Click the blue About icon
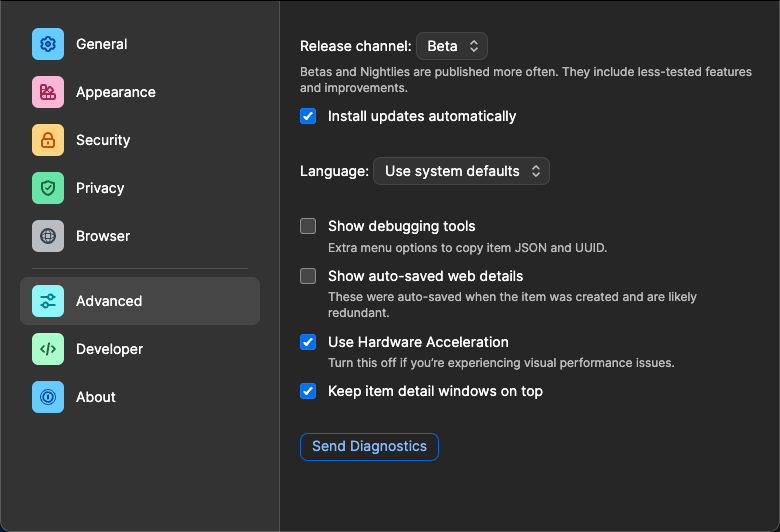The height and width of the screenshot is (532, 780). click(48, 397)
